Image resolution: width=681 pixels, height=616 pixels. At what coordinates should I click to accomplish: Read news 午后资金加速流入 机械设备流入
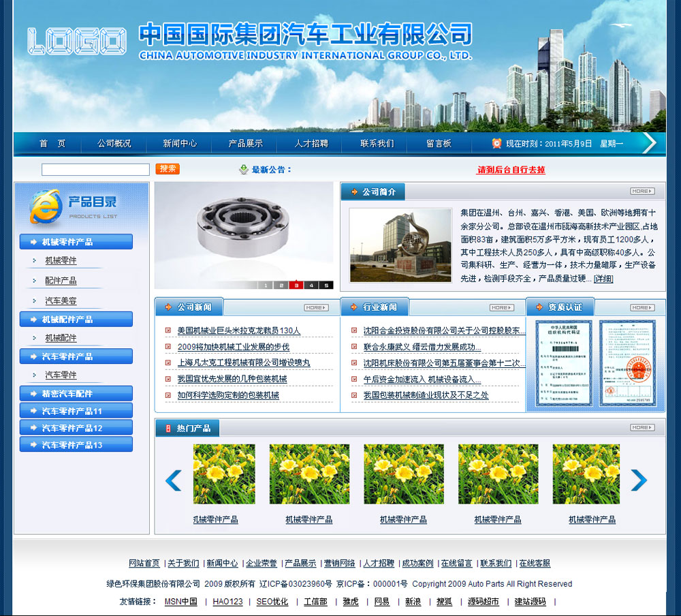[x=422, y=380]
